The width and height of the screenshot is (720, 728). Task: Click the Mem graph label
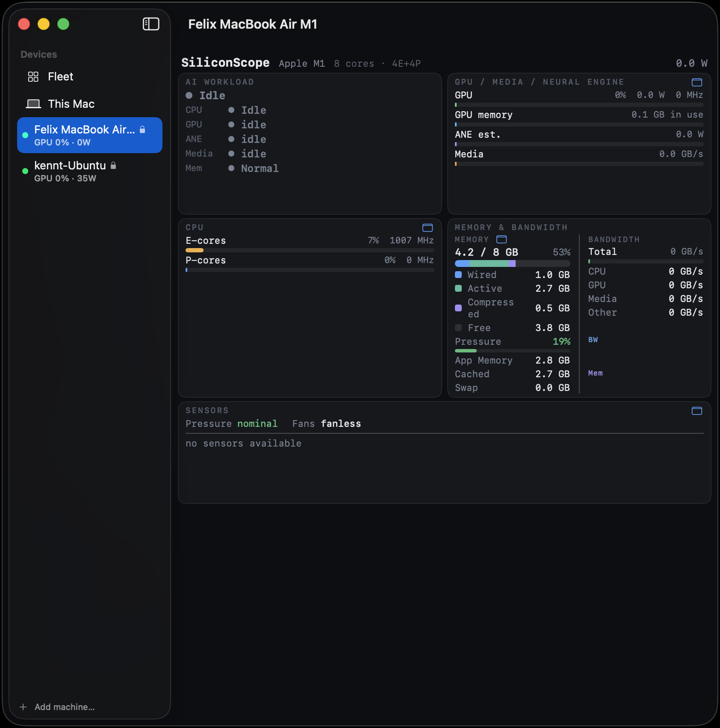[595, 373]
